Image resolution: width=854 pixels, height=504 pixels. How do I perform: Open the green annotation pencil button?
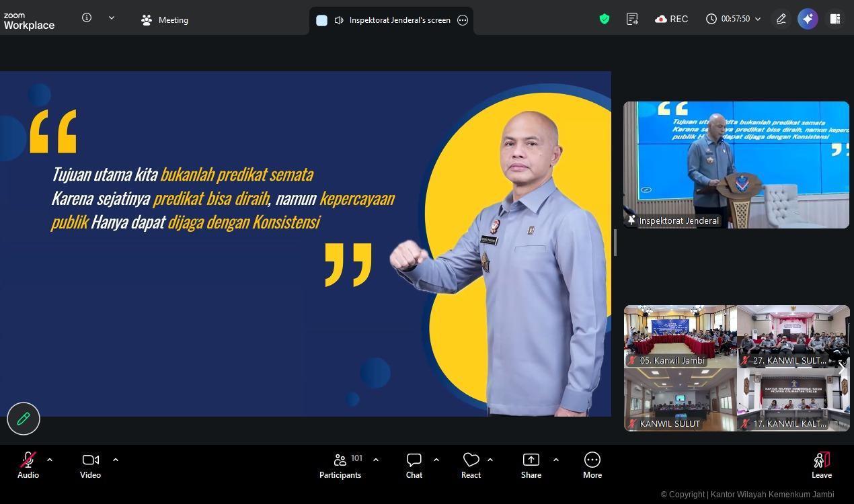(x=24, y=419)
